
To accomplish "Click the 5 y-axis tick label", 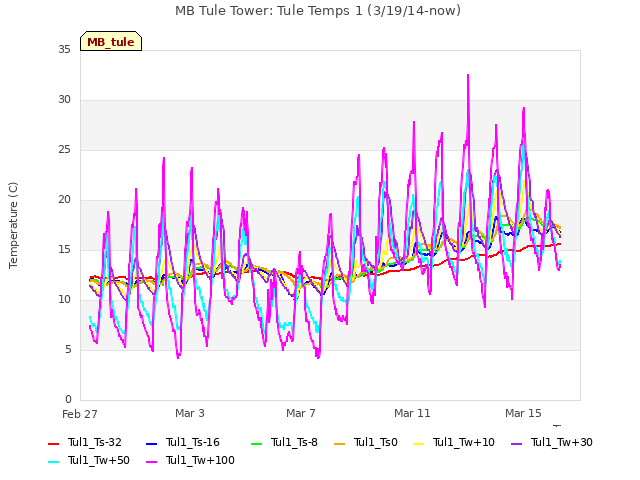I will tap(68, 349).
